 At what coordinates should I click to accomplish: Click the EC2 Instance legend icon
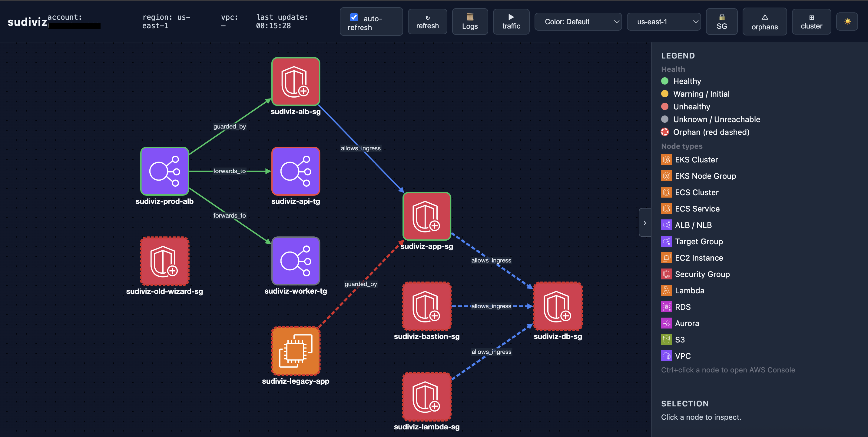tap(666, 258)
